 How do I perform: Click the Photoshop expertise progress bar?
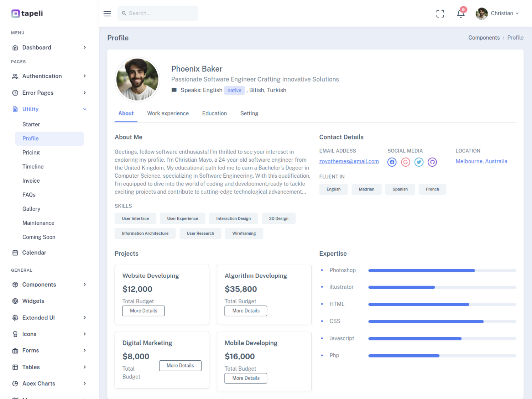[442, 271]
